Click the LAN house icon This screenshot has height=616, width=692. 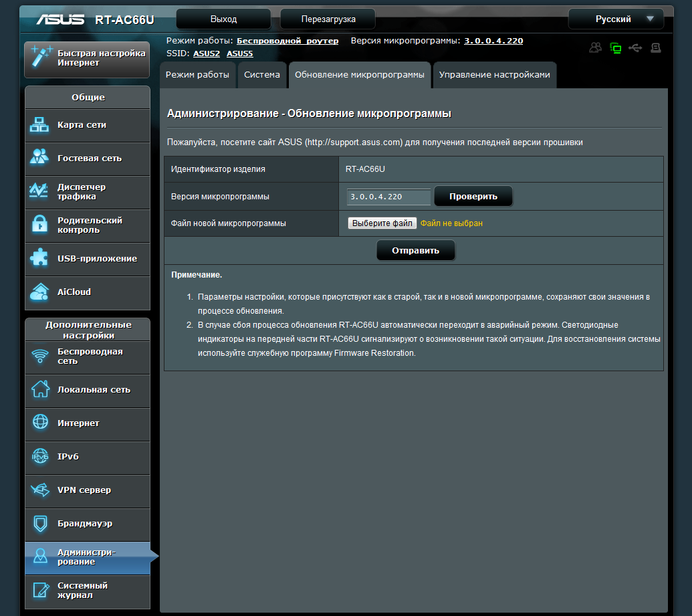point(40,389)
